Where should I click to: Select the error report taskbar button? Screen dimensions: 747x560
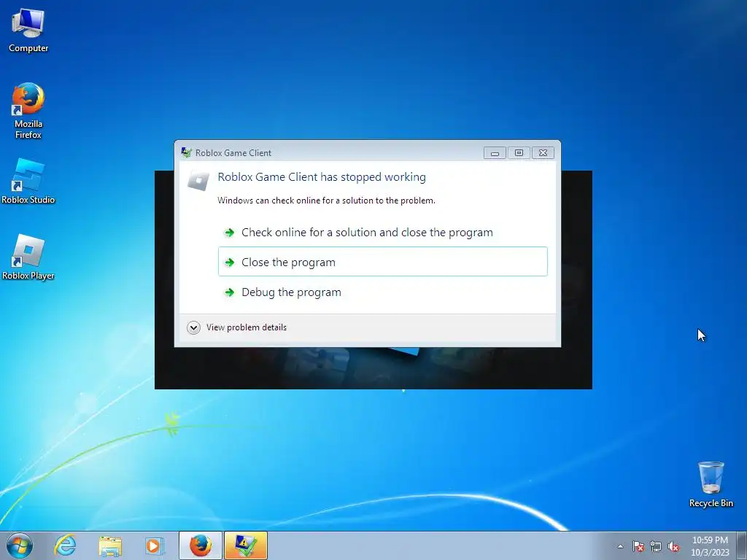point(246,545)
